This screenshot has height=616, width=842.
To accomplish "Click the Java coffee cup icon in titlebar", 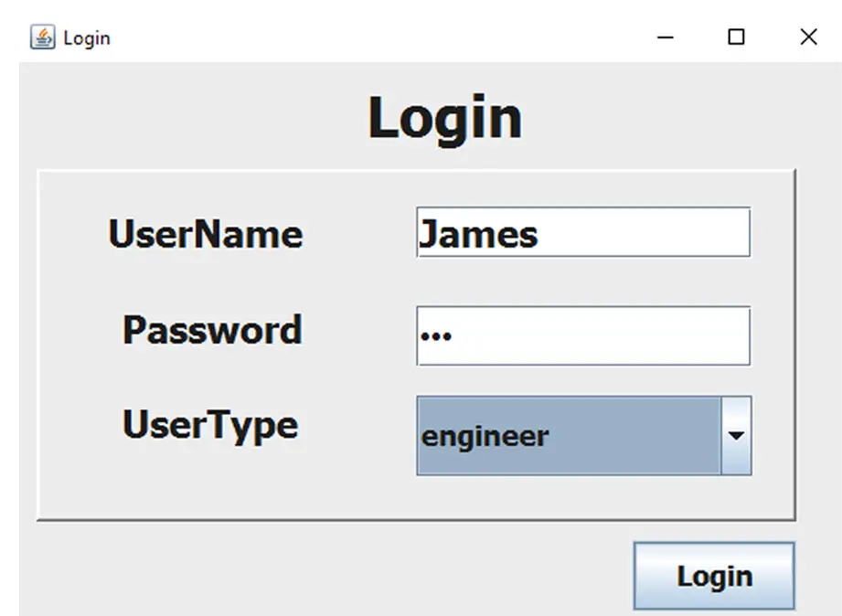I will click(x=40, y=37).
